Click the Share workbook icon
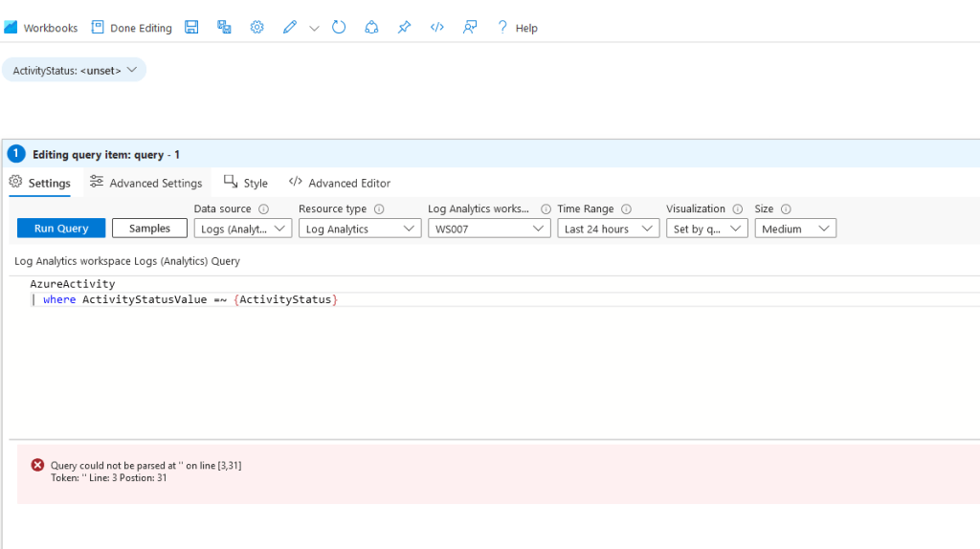 371,28
